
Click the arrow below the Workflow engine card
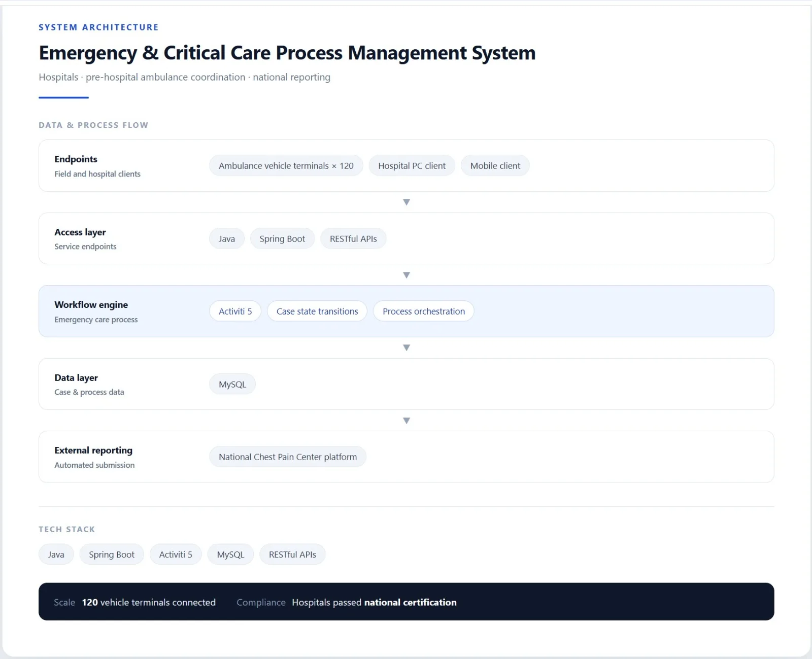click(407, 348)
